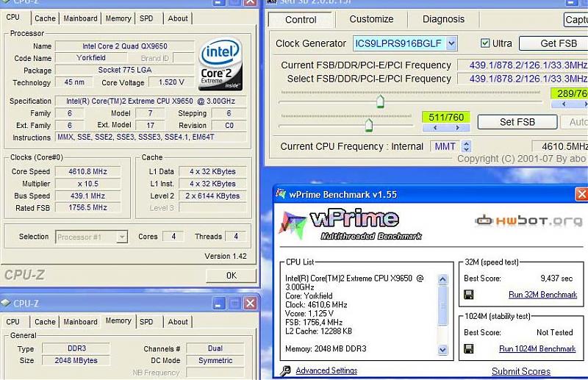
Task: Select the SPD tab in top CPU-Z window
Action: point(146,18)
